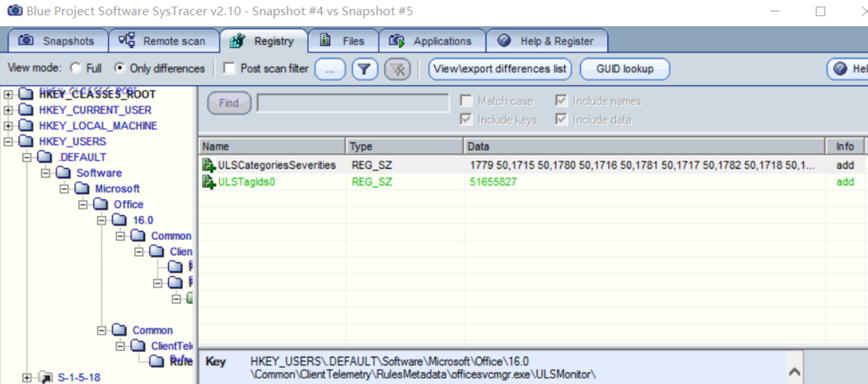Select Only differences view mode
This screenshot has width=868, height=384.
tap(120, 68)
